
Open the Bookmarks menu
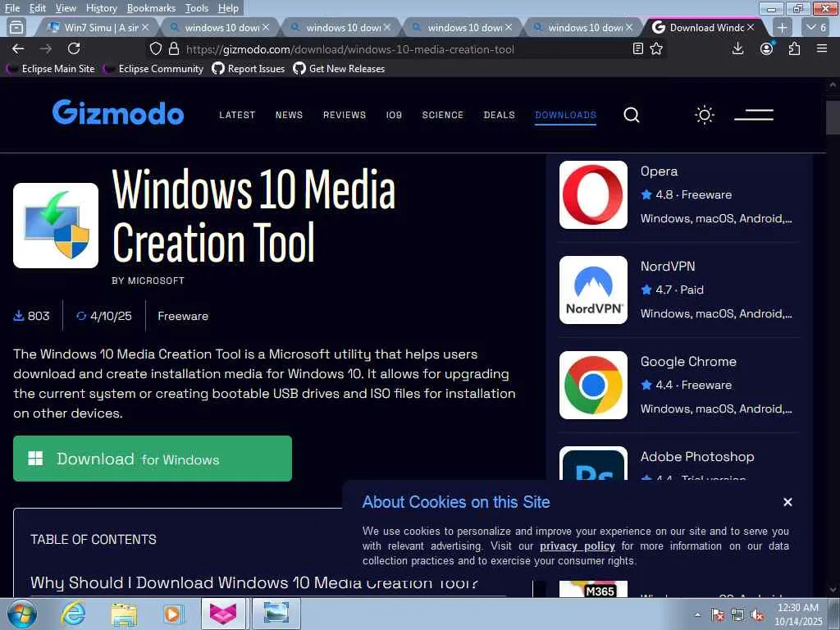(151, 7)
